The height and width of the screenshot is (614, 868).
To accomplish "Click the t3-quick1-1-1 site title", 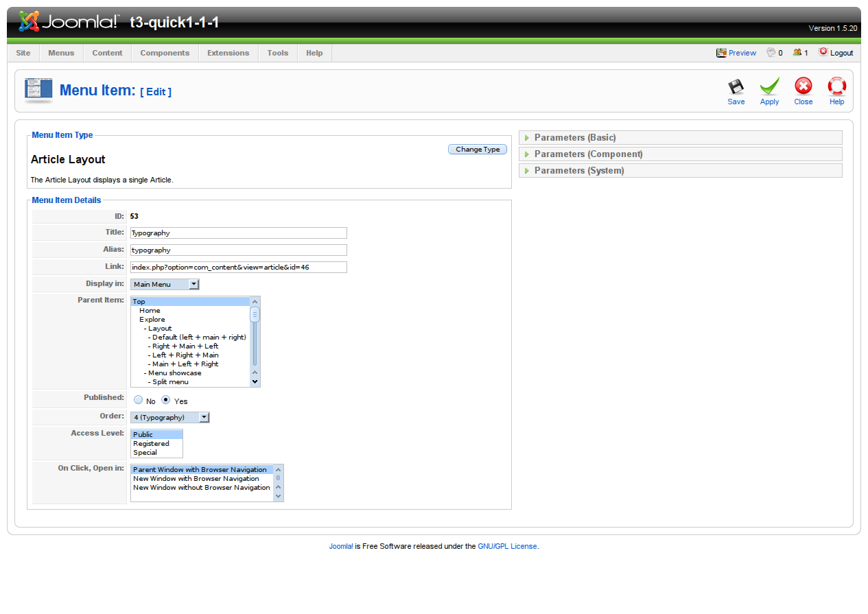I will (x=174, y=23).
